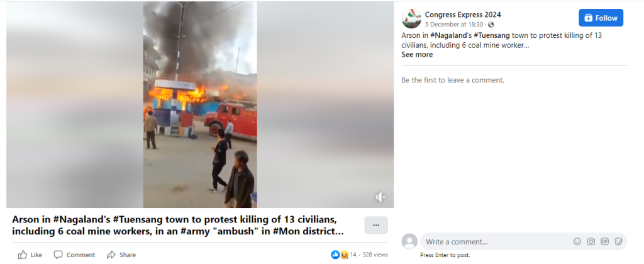Click the Comment speech bubble icon
This screenshot has width=644, height=264.
(x=58, y=255)
